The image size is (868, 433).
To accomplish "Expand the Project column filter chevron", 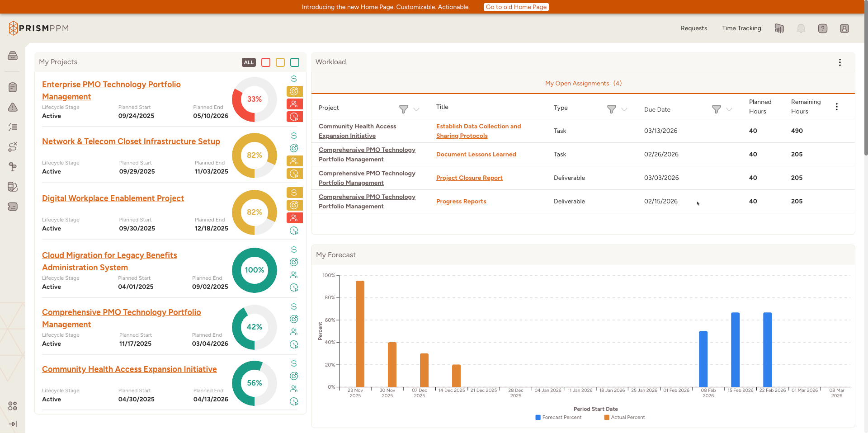I will (x=416, y=109).
